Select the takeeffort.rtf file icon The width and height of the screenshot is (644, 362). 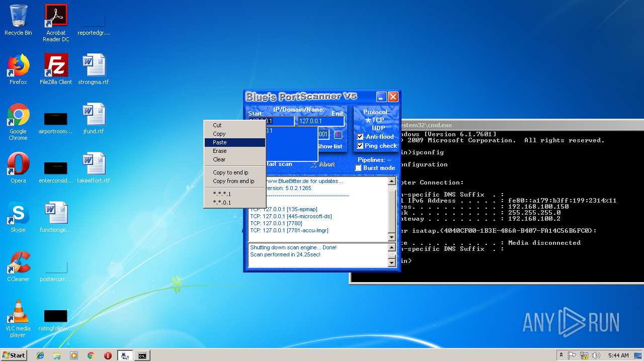94,168
